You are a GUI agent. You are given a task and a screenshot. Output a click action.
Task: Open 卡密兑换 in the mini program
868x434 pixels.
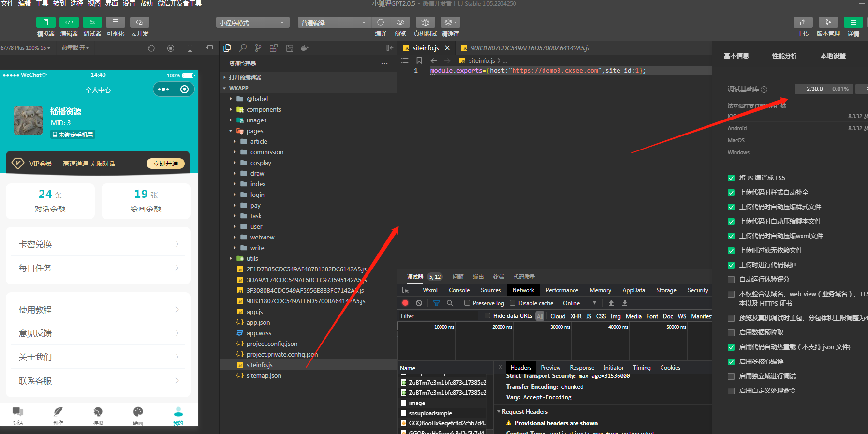(98, 244)
